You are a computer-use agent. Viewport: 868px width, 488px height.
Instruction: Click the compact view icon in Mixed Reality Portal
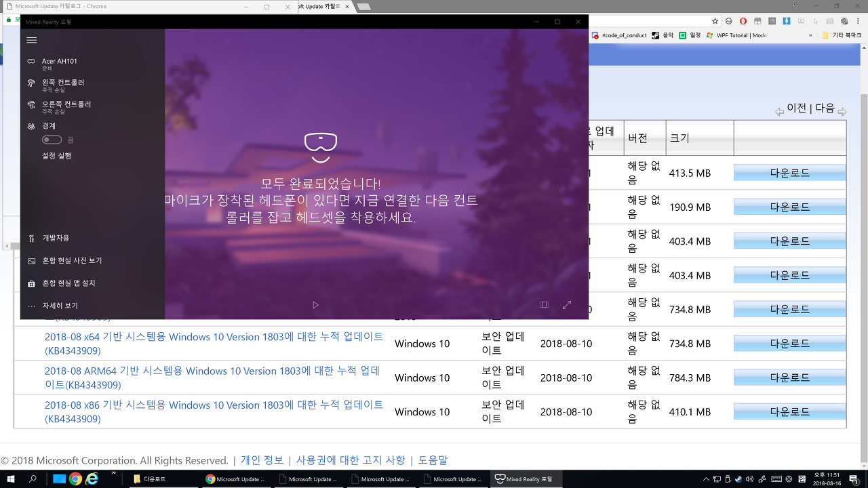pyautogui.click(x=544, y=305)
